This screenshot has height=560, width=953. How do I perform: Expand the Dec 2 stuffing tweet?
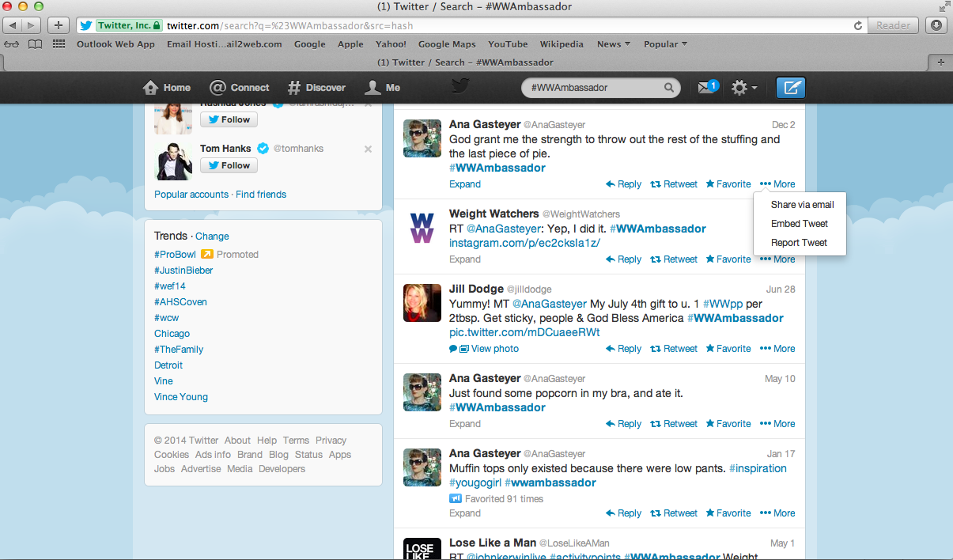point(465,184)
